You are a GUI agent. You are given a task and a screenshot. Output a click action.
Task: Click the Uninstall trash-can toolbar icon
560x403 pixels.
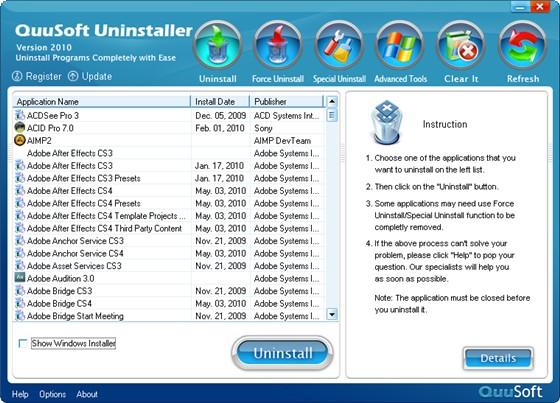coord(218,45)
